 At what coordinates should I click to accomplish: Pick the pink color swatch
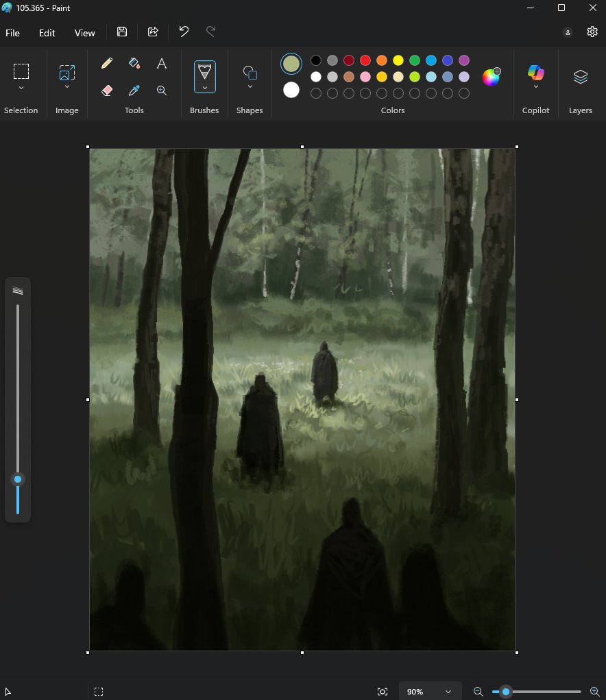(x=365, y=77)
